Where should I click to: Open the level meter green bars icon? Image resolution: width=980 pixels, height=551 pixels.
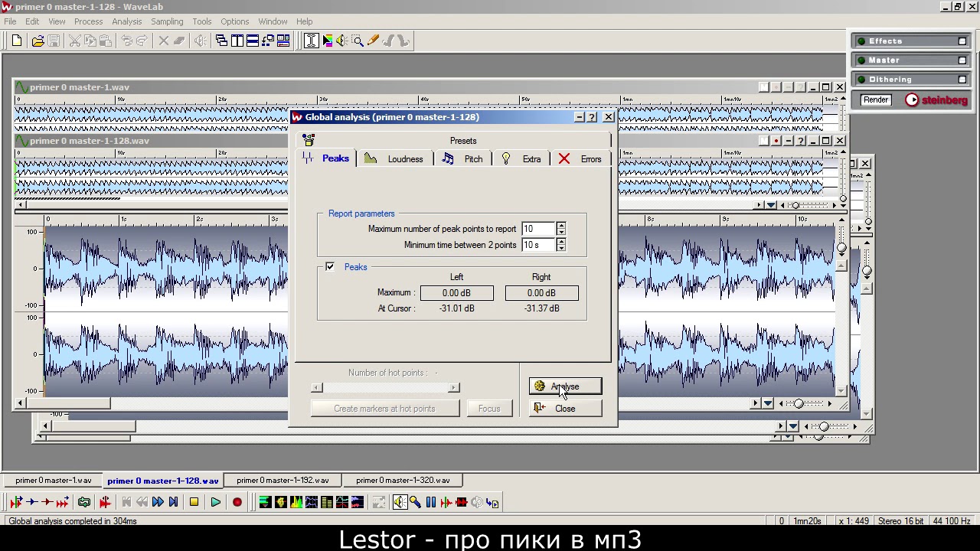click(x=265, y=502)
